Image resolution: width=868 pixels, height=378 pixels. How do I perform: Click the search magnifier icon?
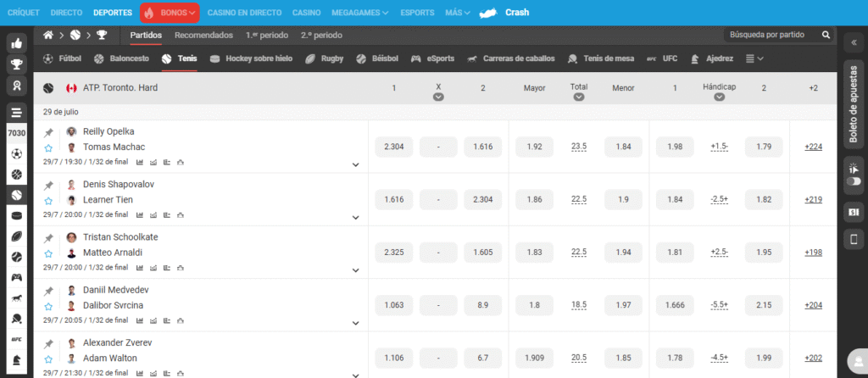pos(826,35)
